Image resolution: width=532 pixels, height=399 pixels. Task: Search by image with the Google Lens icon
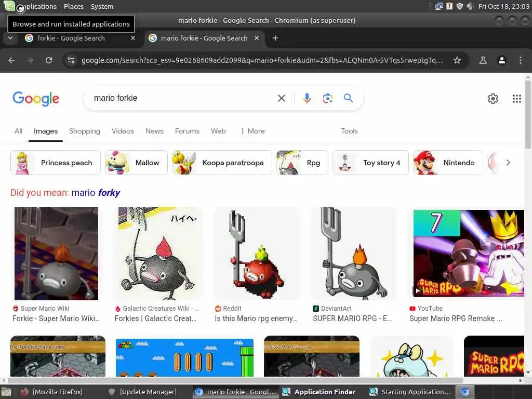click(327, 98)
